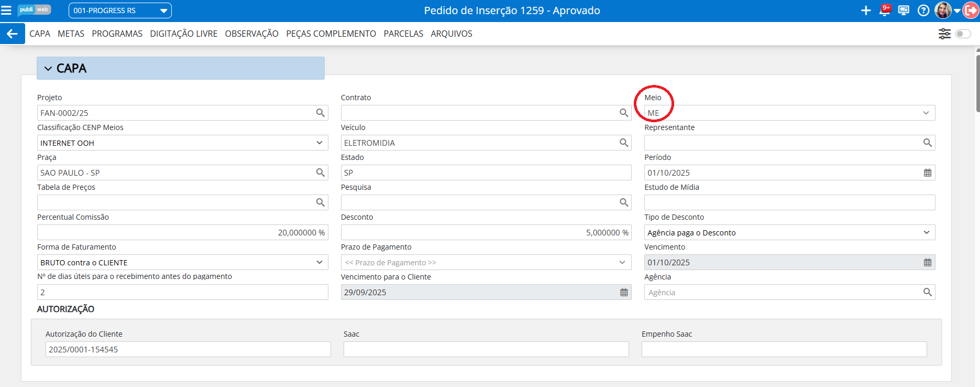Click the back arrow button
This screenshot has width=980, height=387.
tap(12, 34)
